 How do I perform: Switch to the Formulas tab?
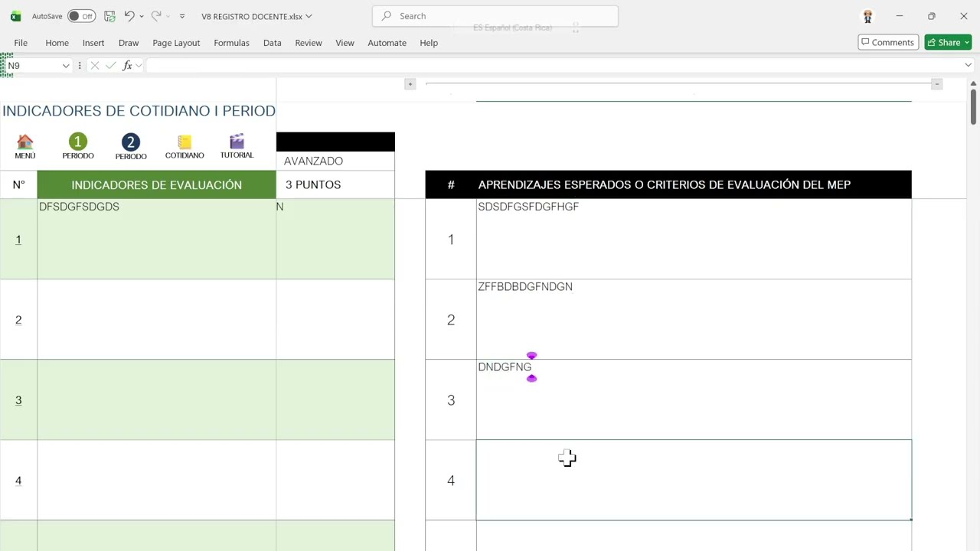point(231,43)
